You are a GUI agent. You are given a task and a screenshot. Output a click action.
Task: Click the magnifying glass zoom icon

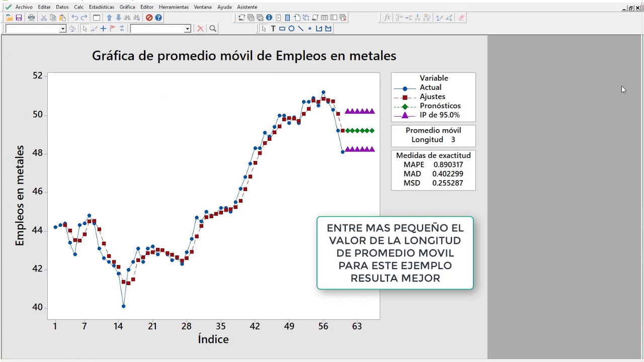(213, 29)
